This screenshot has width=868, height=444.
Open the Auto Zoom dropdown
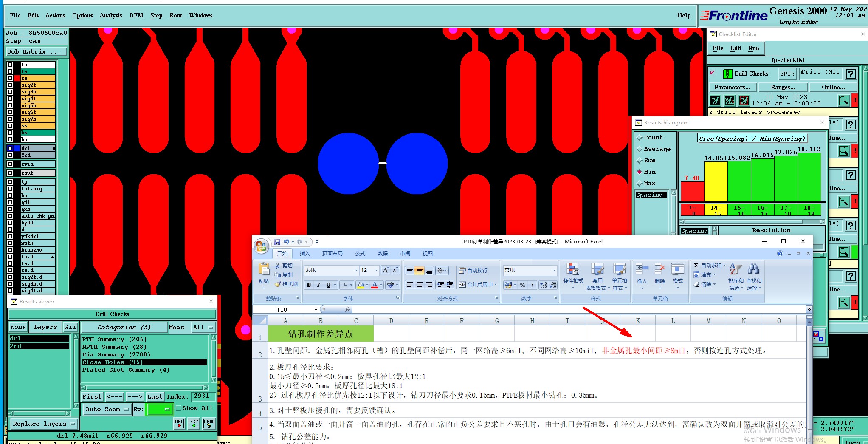(x=106, y=410)
